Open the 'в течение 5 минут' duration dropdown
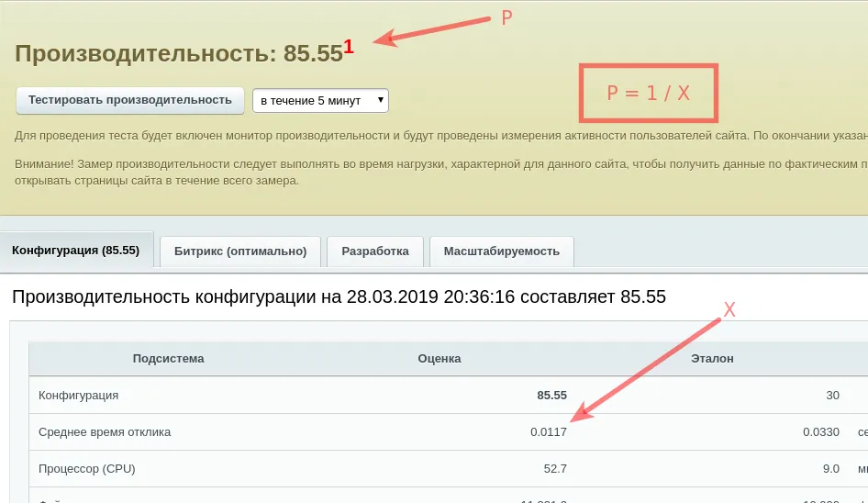This screenshot has width=868, height=503. click(320, 100)
